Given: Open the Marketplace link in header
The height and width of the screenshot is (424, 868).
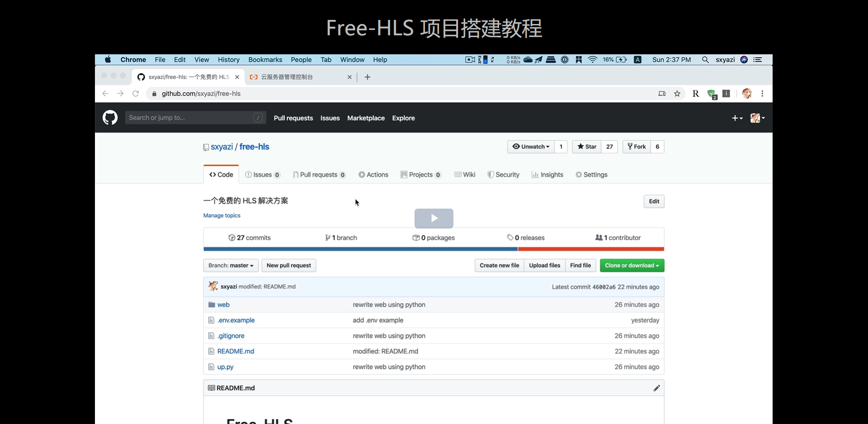Looking at the screenshot, I should click(x=366, y=118).
